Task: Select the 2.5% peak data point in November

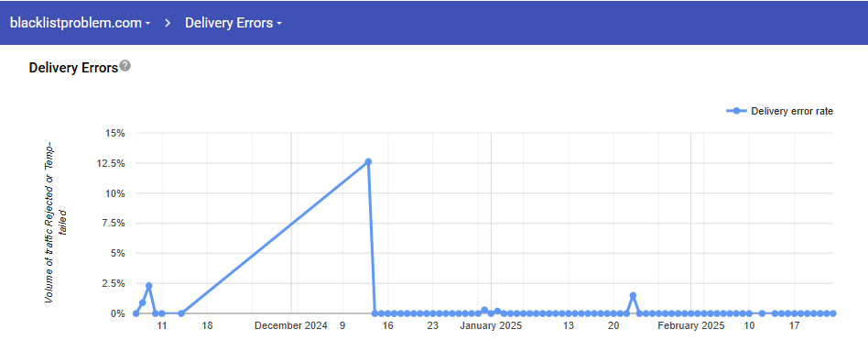Action: tap(149, 286)
